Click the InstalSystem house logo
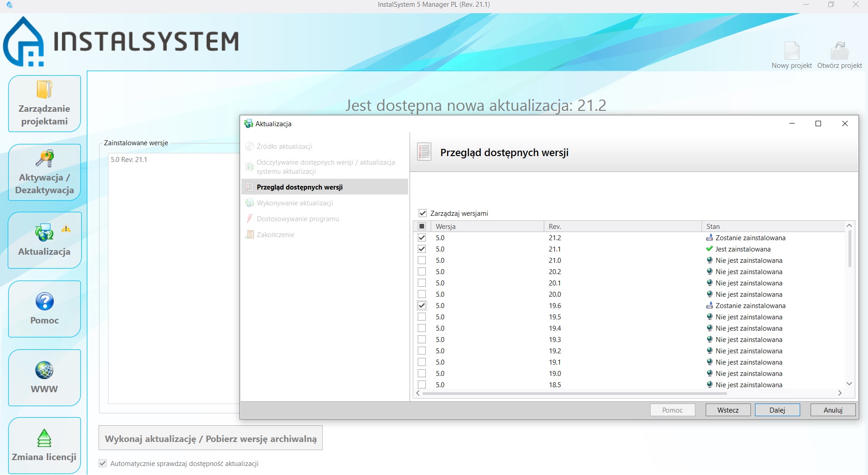The width and height of the screenshot is (868, 475). click(24, 42)
